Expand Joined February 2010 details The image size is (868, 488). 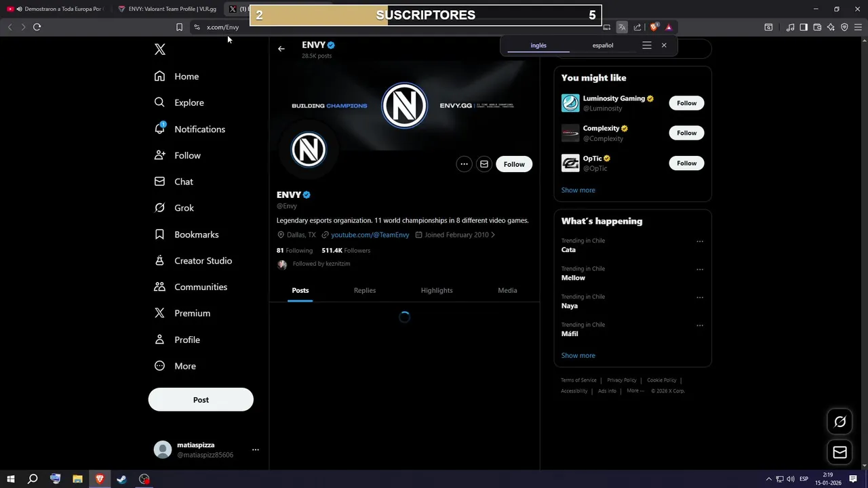point(455,235)
